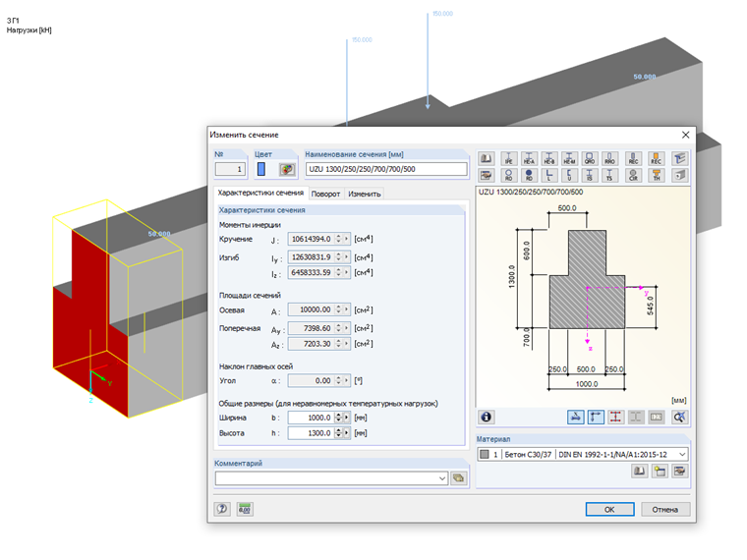Expand the Material dropdown Бетон C30/37
The width and height of the screenshot is (747, 560).
coord(682,454)
